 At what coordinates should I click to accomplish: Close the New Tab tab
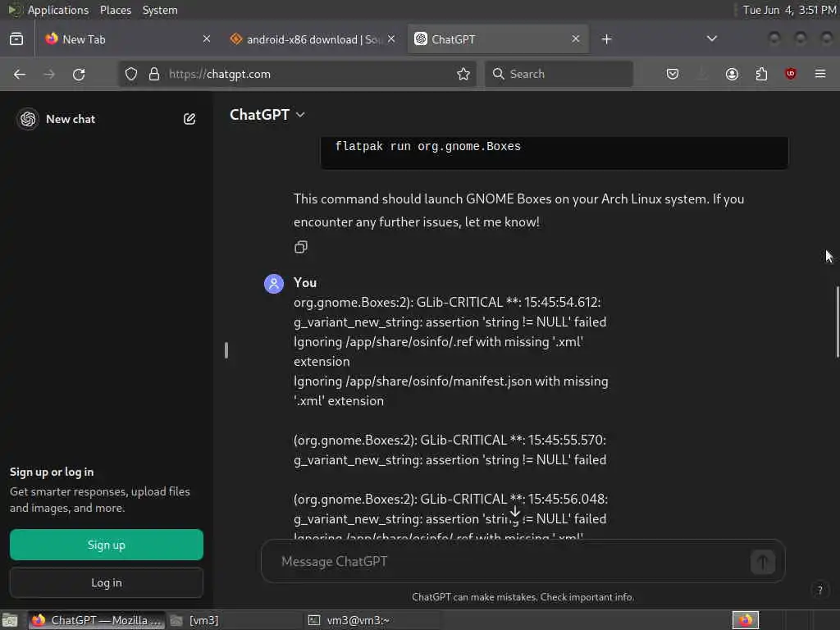(207, 39)
